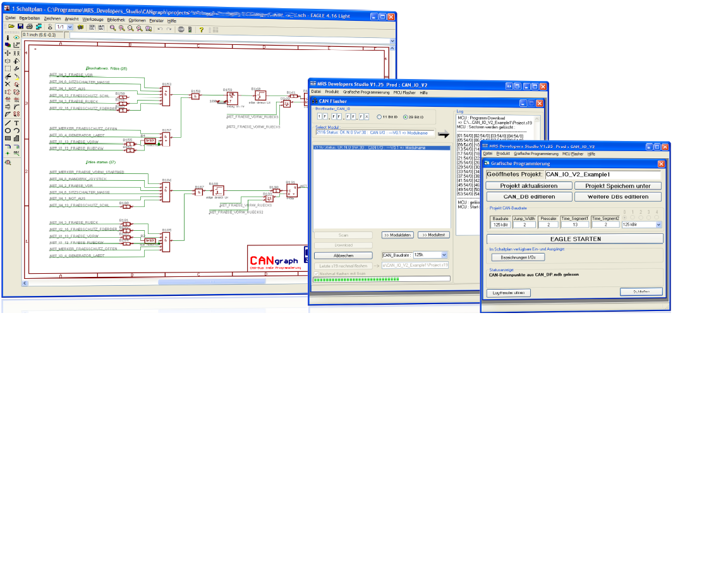Select the Group selection tool
728x583 pixels.
(x=8, y=68)
